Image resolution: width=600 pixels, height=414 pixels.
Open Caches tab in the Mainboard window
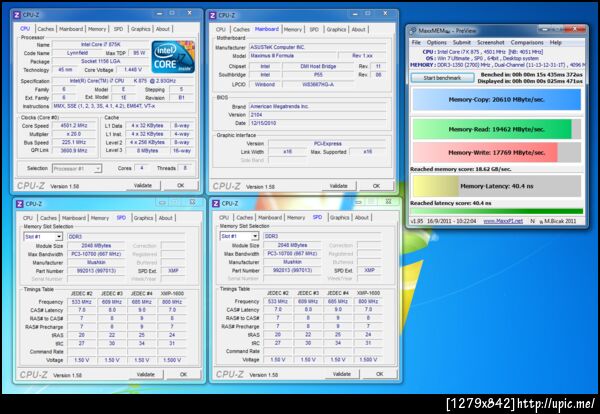tap(241, 29)
